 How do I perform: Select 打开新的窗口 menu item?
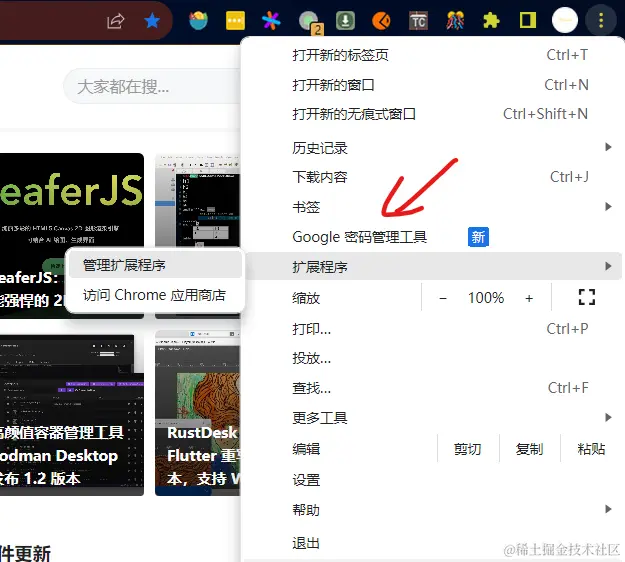coord(434,85)
